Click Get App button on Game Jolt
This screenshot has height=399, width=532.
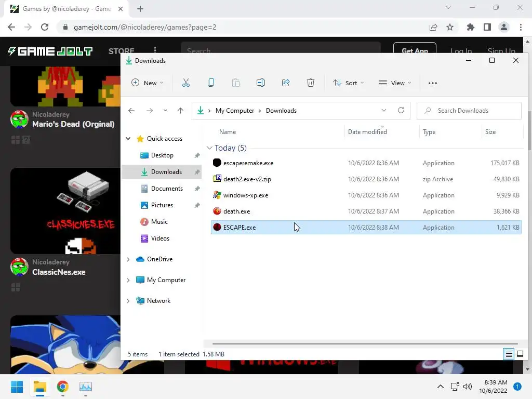click(x=415, y=50)
